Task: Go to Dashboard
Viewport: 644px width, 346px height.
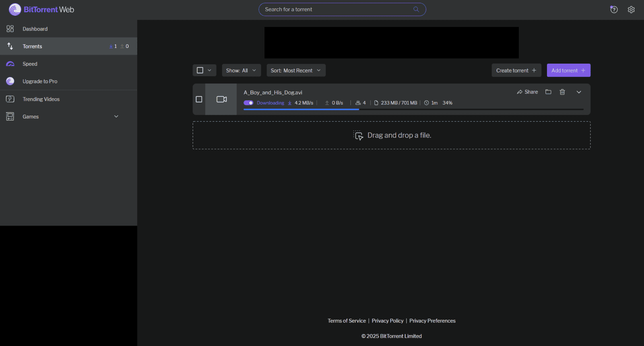Action: click(68, 29)
